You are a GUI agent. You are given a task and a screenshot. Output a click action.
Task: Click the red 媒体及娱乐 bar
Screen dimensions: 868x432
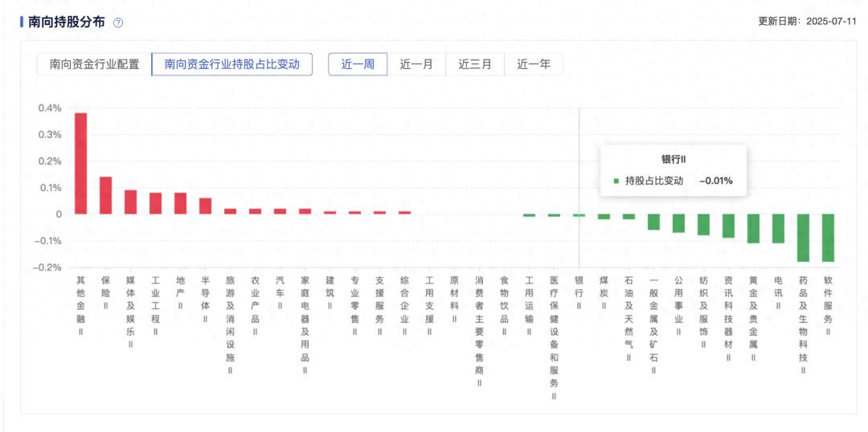130,202
